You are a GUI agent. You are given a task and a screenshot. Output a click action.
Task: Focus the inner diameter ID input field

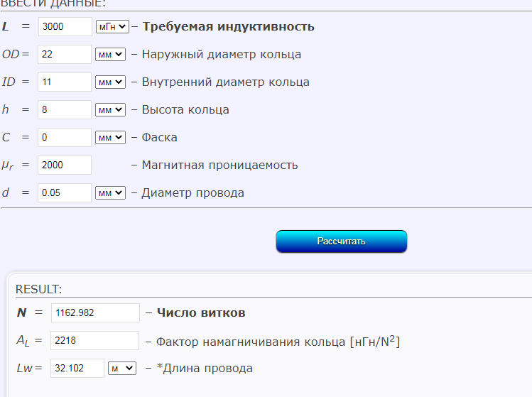tap(65, 82)
